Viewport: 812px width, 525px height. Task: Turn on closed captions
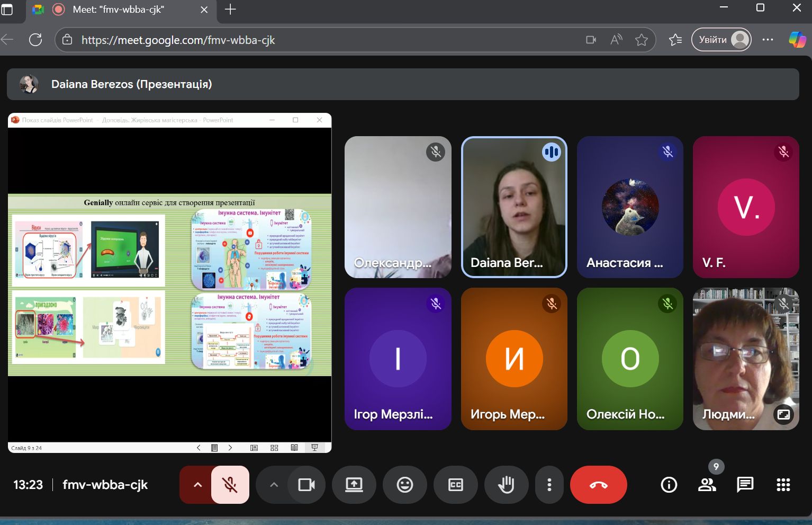point(456,485)
